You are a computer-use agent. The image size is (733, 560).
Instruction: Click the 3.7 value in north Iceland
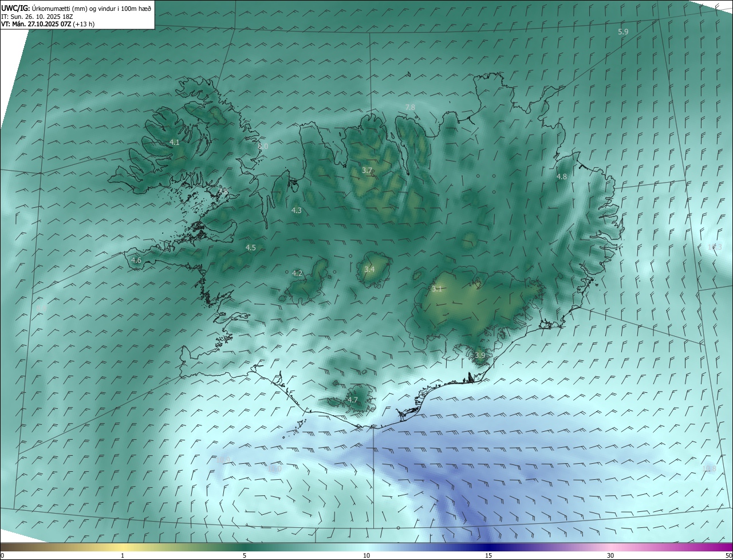pos(367,171)
